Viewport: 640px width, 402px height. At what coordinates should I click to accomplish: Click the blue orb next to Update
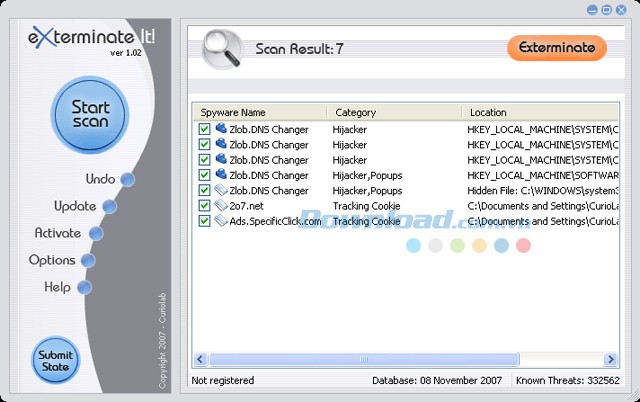pos(110,207)
